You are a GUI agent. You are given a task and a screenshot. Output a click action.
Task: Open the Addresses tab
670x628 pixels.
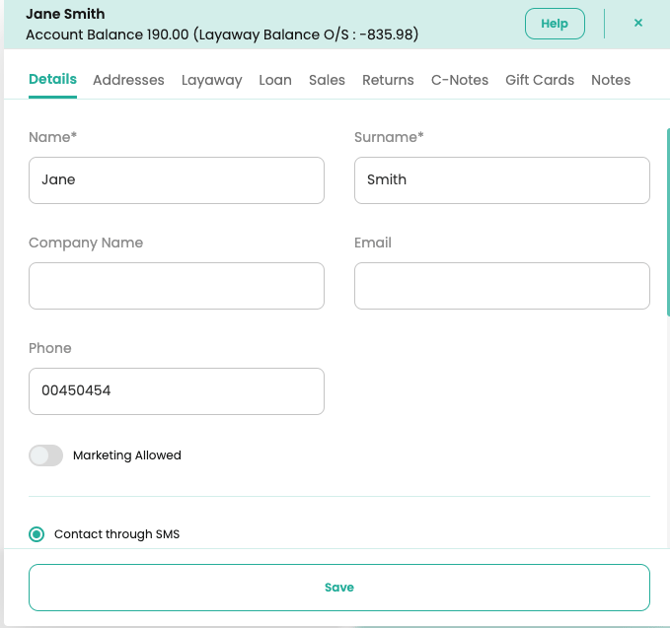128,80
